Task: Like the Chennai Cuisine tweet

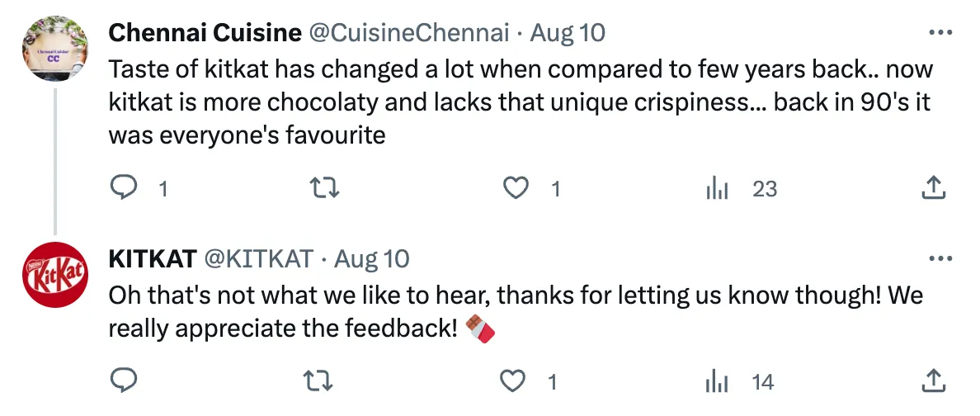Action: (x=516, y=189)
